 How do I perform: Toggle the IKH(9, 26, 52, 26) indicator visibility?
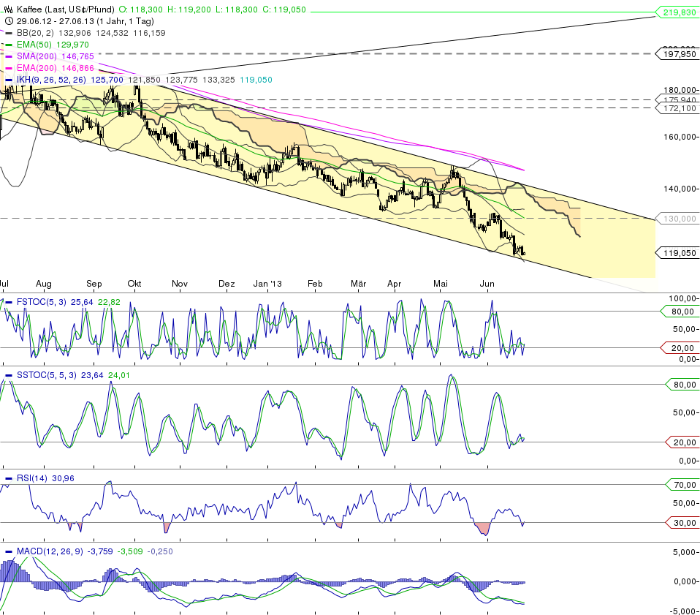9,80
